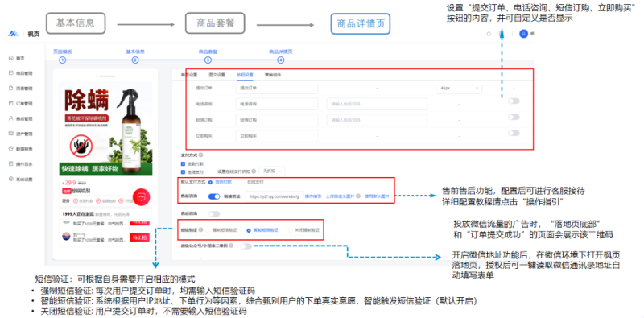Show help icon next to 设置在线支付折扣
Image resolution: width=644 pixels, height=318 pixels.
point(254,171)
